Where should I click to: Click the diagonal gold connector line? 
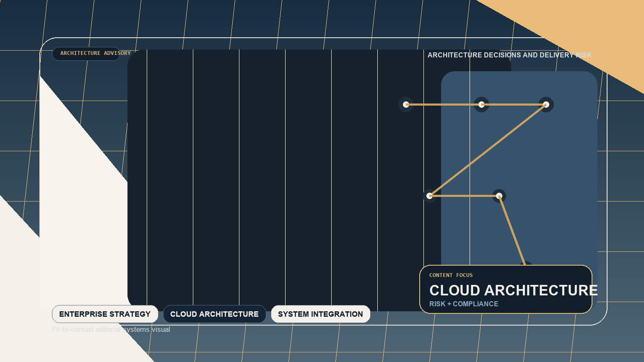[488, 150]
